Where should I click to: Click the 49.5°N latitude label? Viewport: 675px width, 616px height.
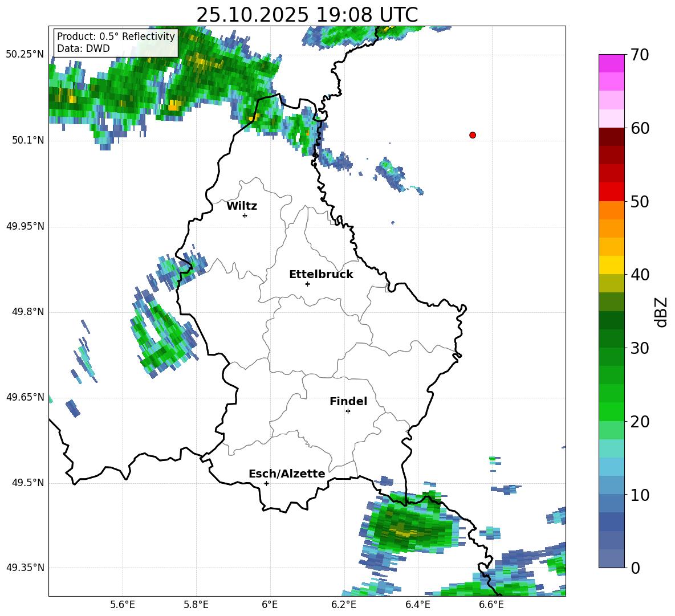tap(28, 483)
